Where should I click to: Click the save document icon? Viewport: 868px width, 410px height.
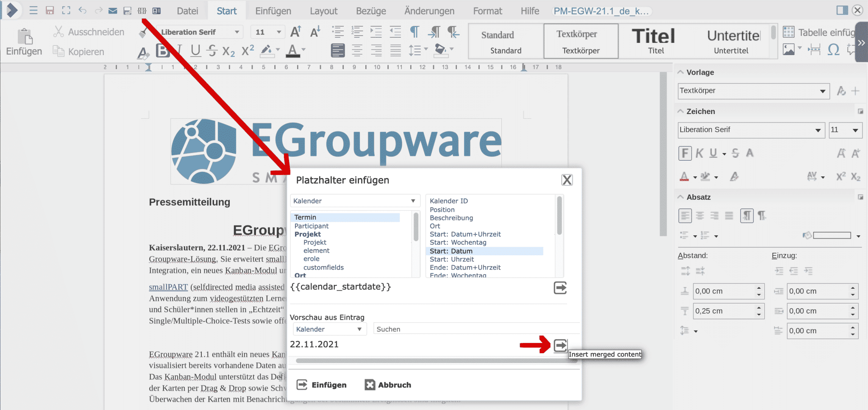[50, 10]
